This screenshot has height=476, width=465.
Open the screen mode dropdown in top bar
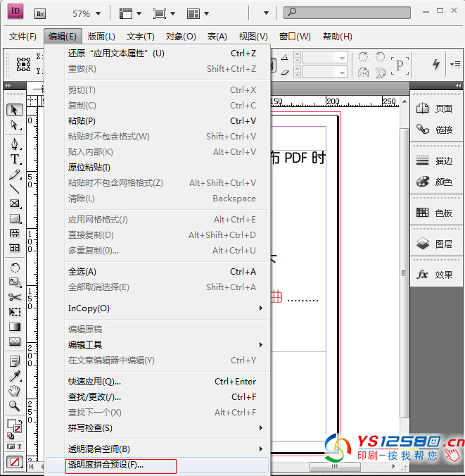[x=165, y=13]
